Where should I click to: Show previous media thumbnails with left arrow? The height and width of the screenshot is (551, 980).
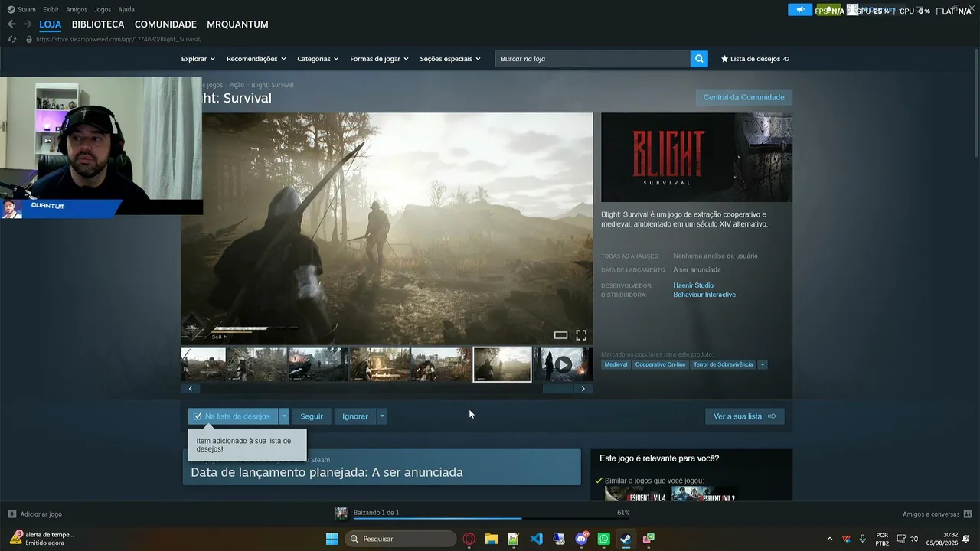click(191, 389)
